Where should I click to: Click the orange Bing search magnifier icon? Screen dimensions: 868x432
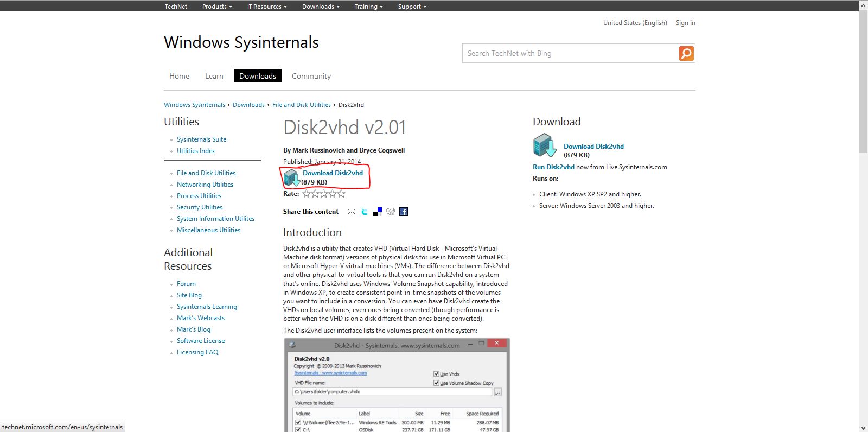click(x=686, y=53)
